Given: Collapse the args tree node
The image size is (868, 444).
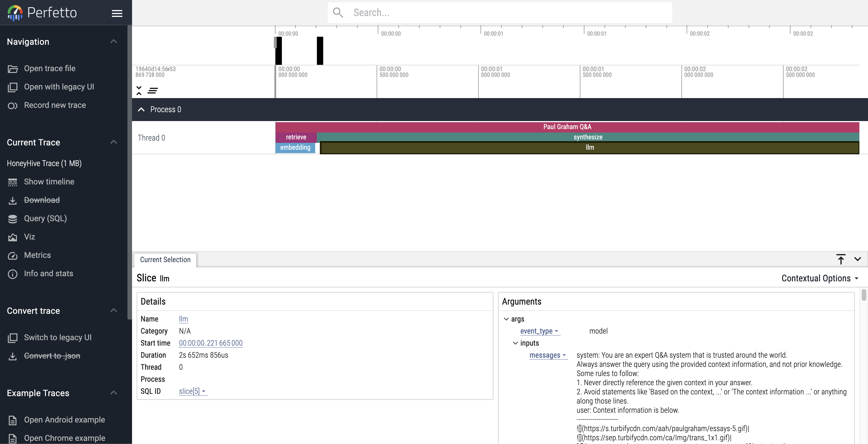Looking at the screenshot, I should click(x=506, y=319).
